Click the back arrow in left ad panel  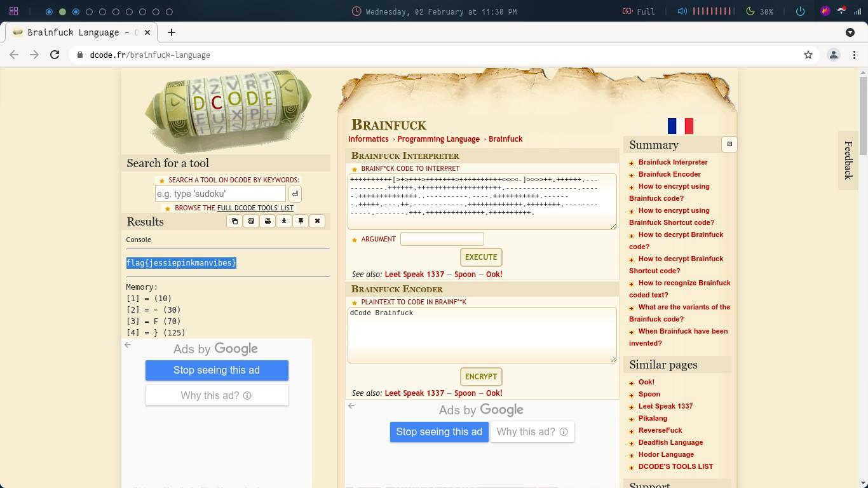pyautogui.click(x=128, y=345)
